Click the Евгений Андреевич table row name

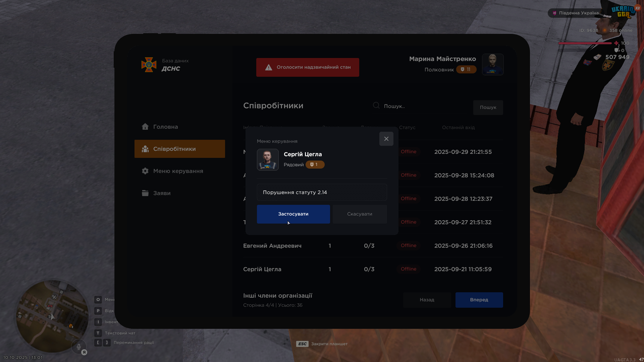coord(272,246)
